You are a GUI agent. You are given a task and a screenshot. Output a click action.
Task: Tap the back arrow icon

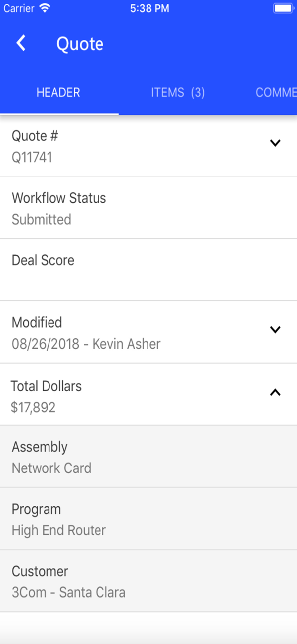pyautogui.click(x=21, y=44)
